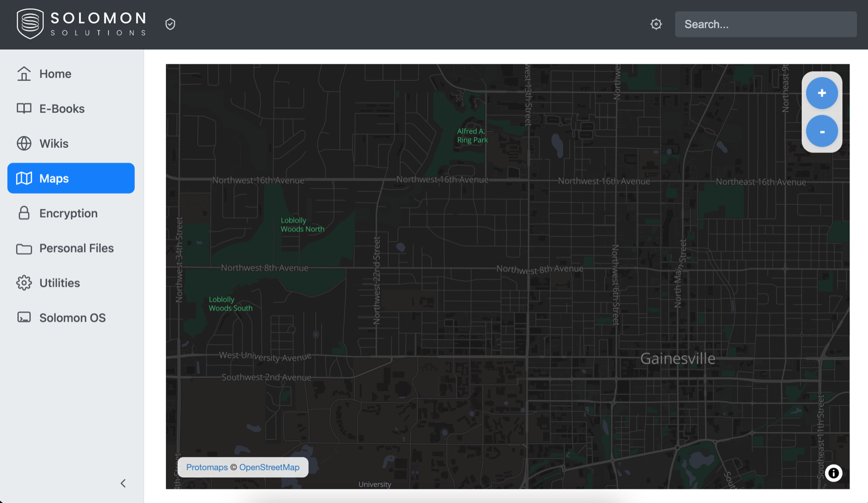Click the gear icon beside Utilities
Screen dimensions: 868x503
24,283
